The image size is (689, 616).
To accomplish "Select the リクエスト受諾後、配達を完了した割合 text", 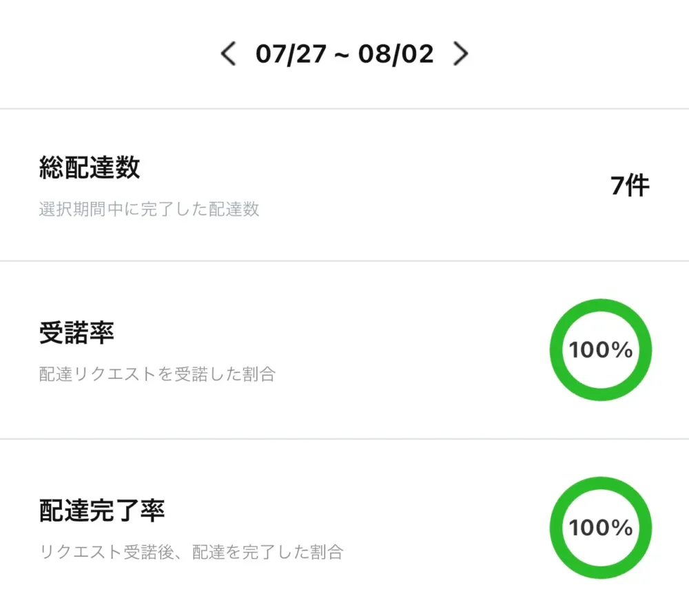I will 191,552.
